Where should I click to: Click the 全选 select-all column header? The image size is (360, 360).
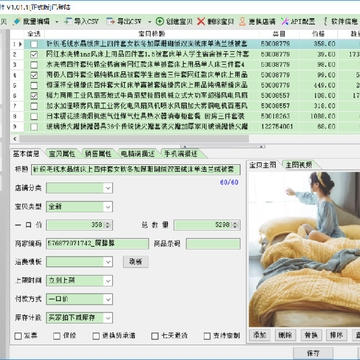[34, 34]
